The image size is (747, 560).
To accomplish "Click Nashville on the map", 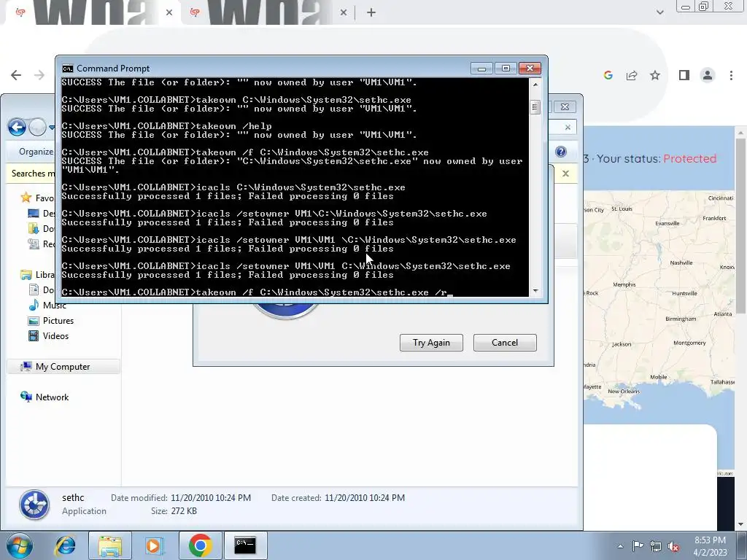I will pyautogui.click(x=681, y=262).
